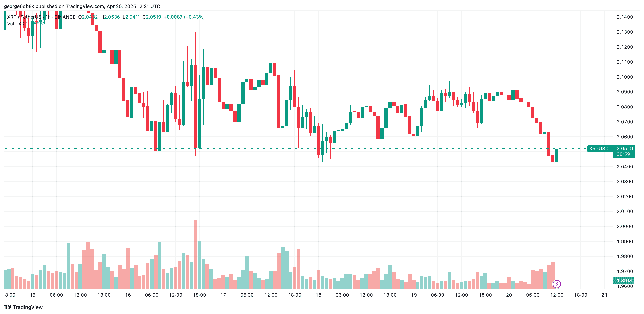Click the purple lightning bolt icon
Viewport: 644px width, 314px height.
point(556,284)
